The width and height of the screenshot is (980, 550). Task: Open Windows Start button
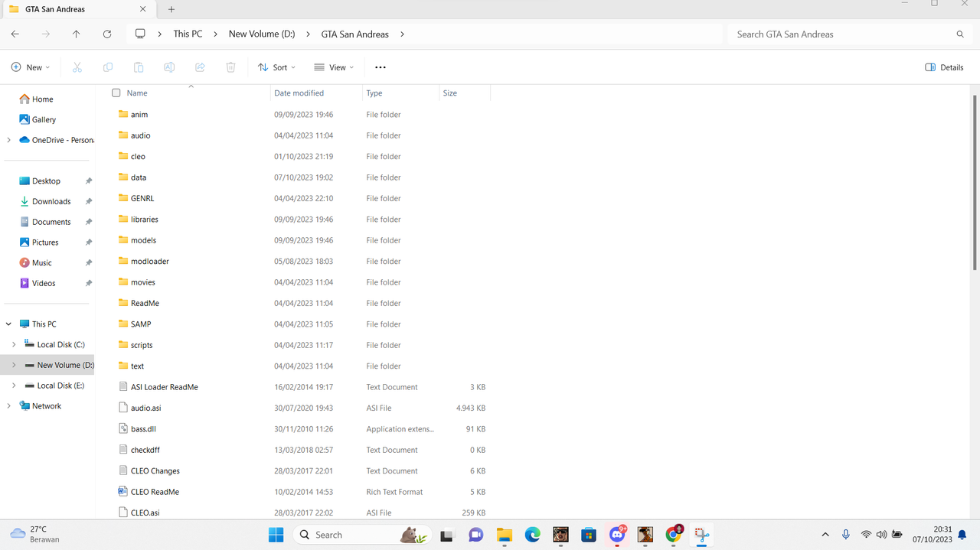pos(276,535)
